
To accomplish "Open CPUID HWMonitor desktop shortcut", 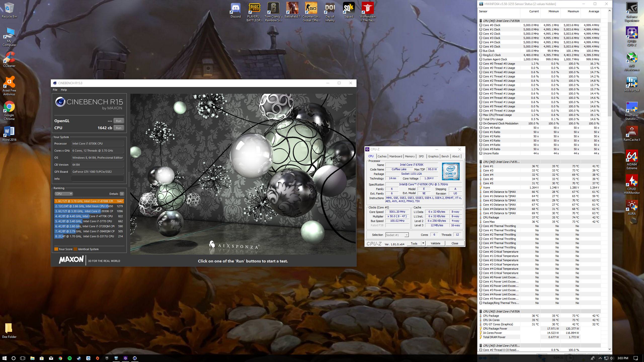I will 632,185.
